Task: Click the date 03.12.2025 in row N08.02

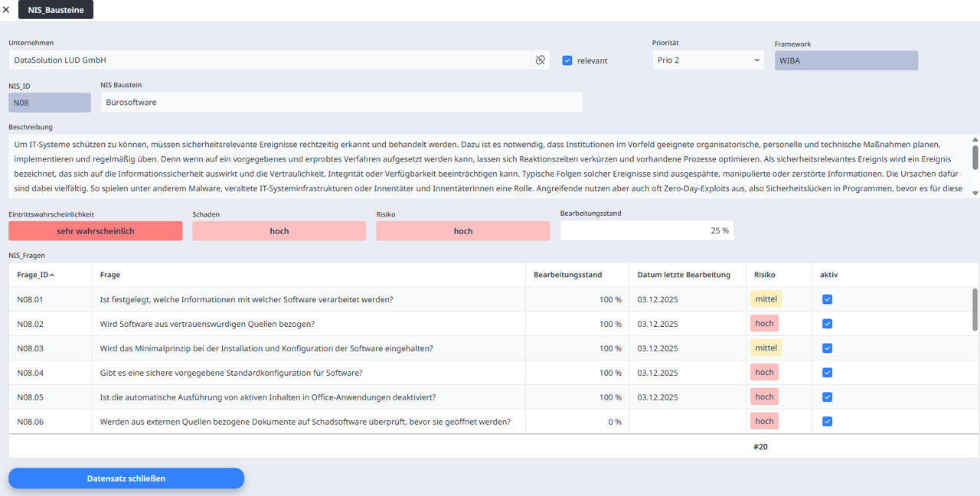Action: point(658,324)
